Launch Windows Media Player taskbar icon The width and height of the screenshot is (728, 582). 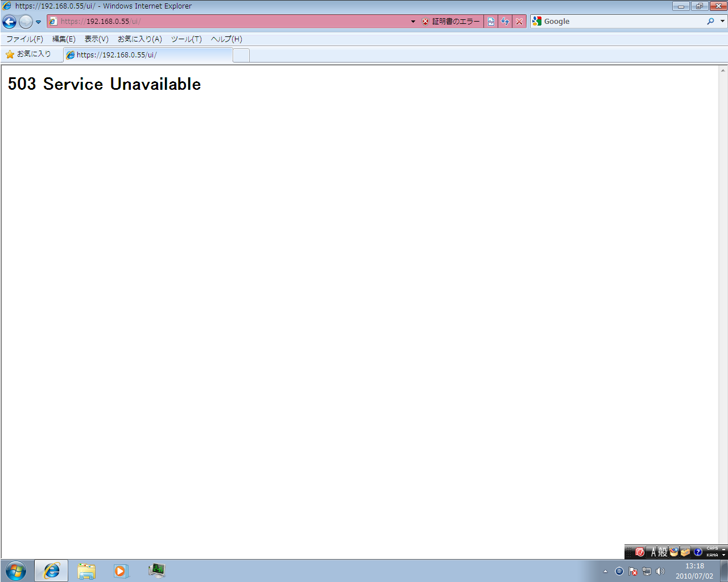click(x=121, y=571)
